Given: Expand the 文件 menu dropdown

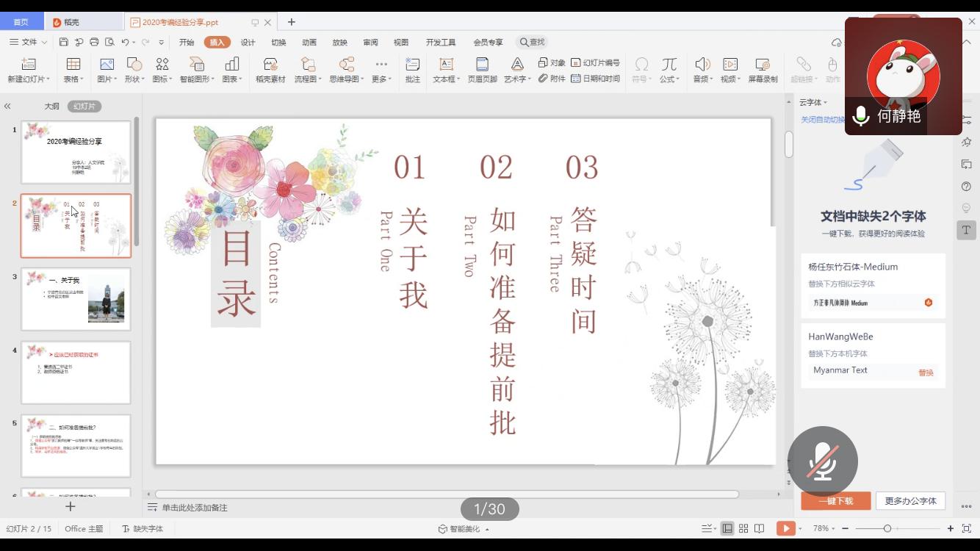Looking at the screenshot, I should 29,43.
